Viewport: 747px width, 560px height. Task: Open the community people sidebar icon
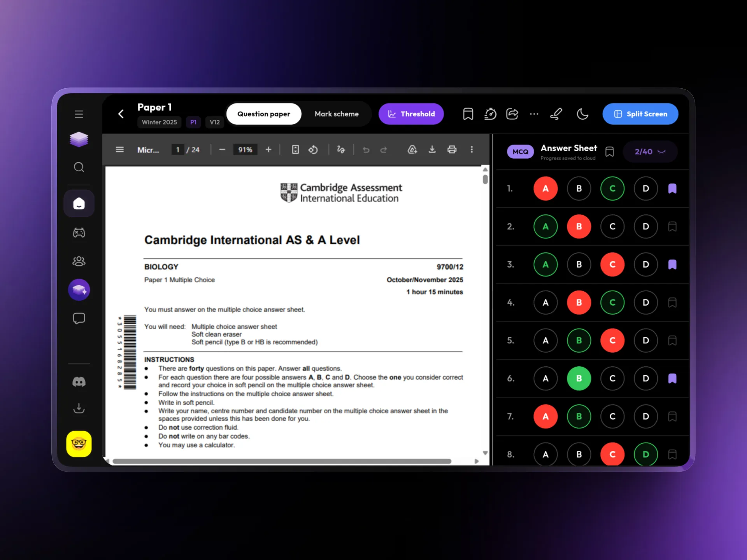[x=79, y=261]
